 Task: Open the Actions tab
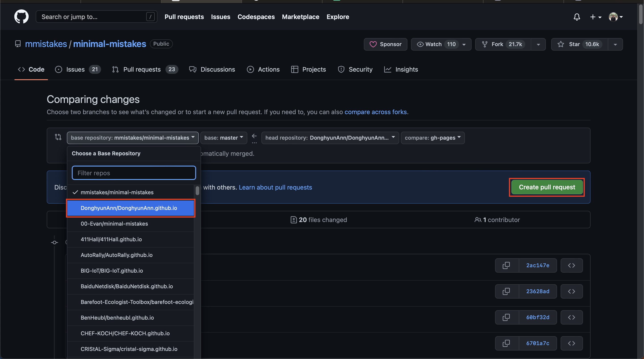click(263, 69)
